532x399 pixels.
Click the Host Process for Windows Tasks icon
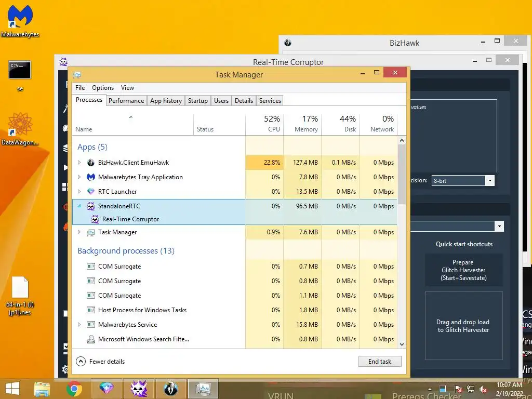pos(90,310)
